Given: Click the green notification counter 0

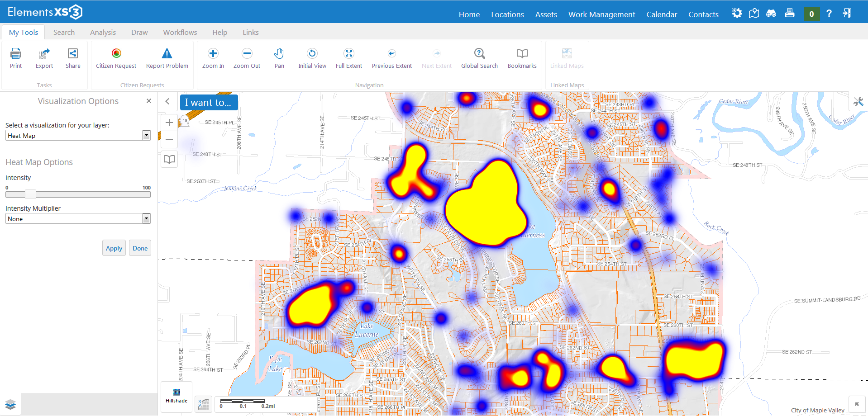Looking at the screenshot, I should [811, 14].
